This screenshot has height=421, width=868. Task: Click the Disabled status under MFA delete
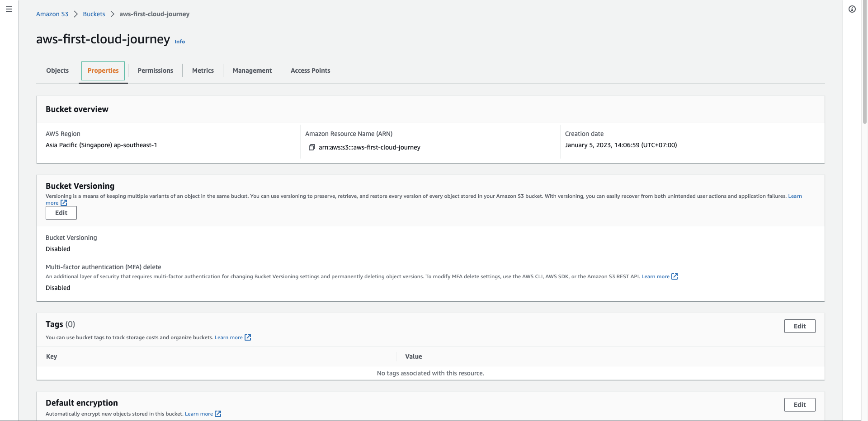pos(58,288)
